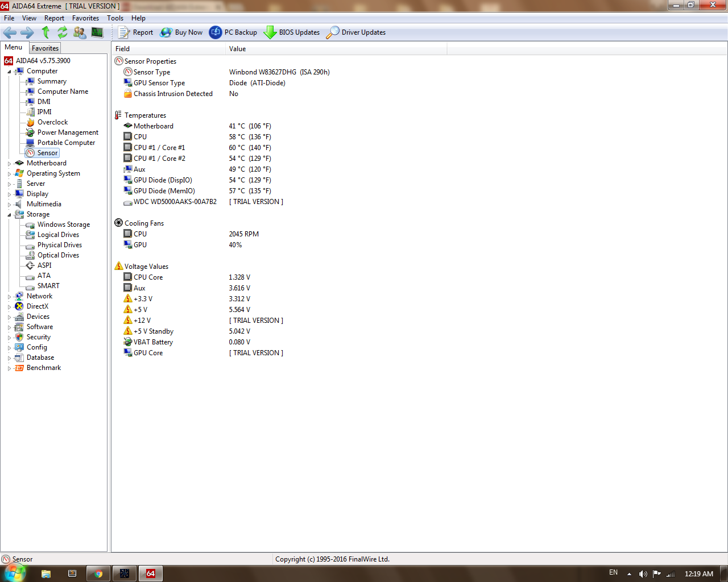Open the Help menu

coord(138,18)
